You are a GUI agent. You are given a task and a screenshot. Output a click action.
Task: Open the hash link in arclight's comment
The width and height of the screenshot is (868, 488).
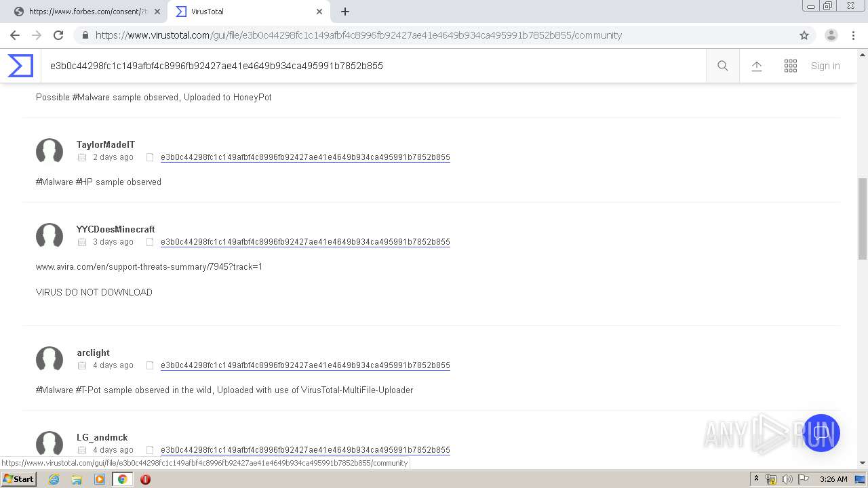pyautogui.click(x=305, y=365)
